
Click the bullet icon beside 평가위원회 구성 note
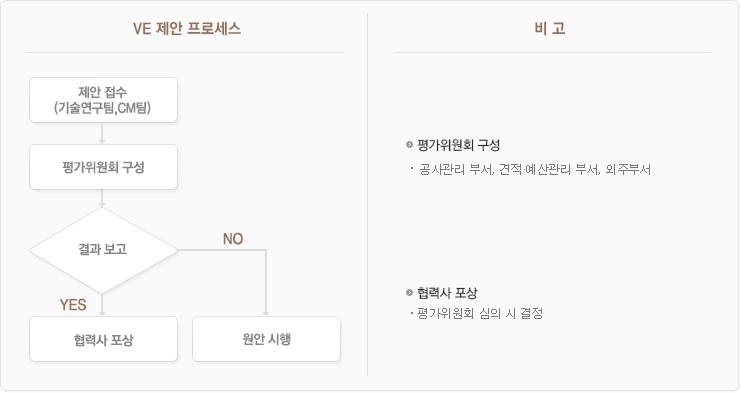pyautogui.click(x=409, y=145)
